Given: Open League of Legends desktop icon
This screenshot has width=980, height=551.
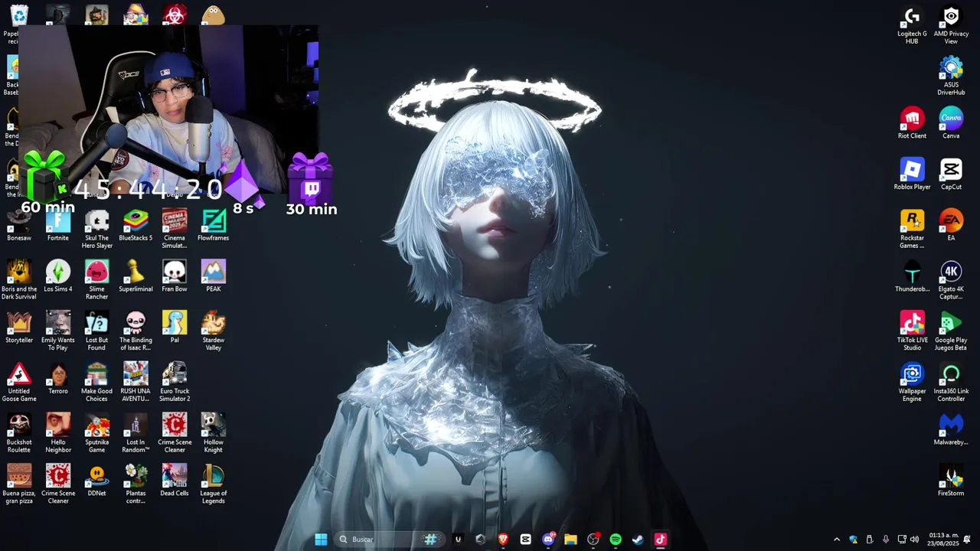Looking at the screenshot, I should pos(214,485).
